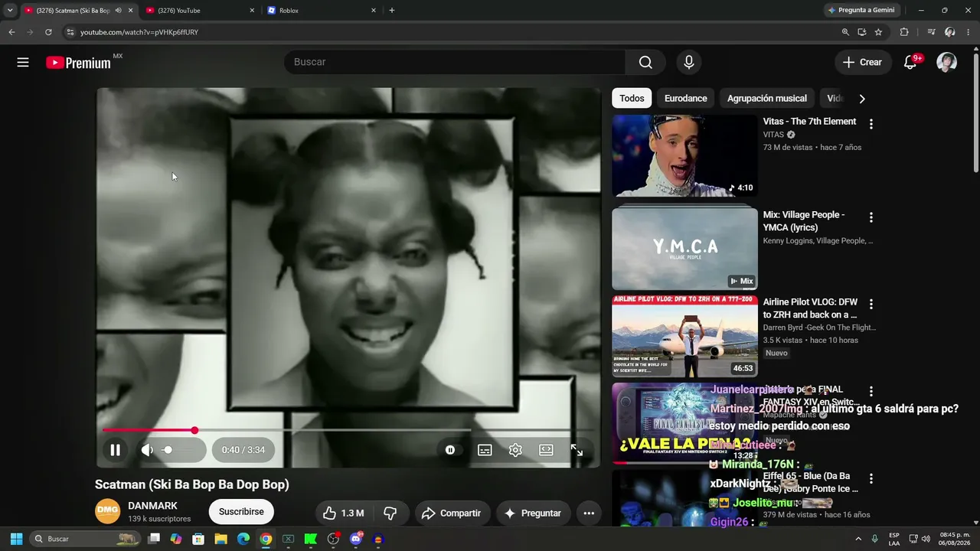The height and width of the screenshot is (551, 980).
Task: Click the Crear button
Action: [863, 62]
